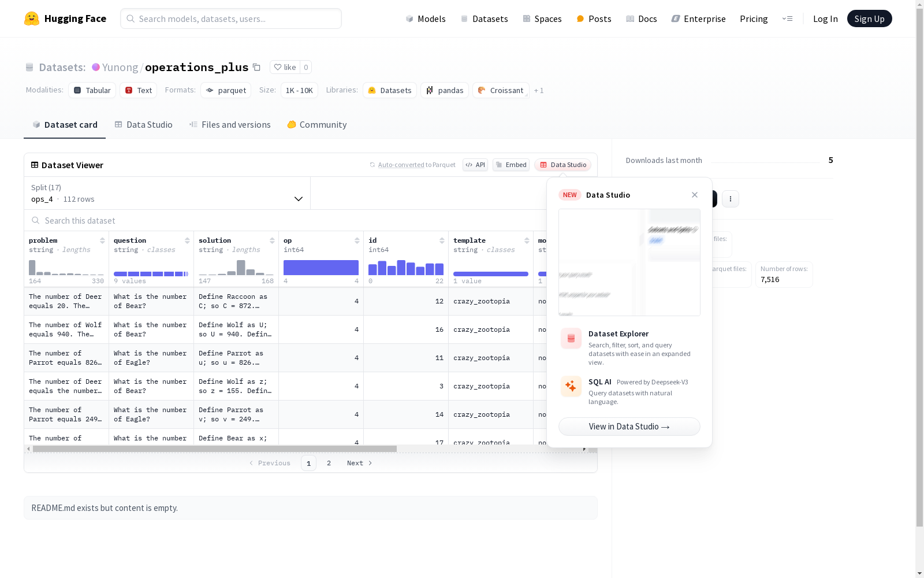Open the Community tab

click(317, 125)
